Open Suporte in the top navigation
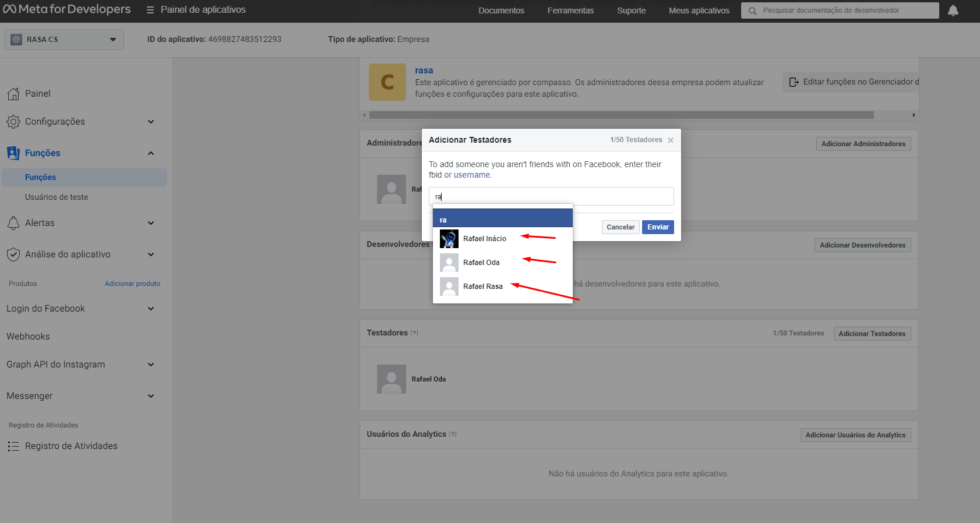The image size is (980, 523). coord(632,10)
